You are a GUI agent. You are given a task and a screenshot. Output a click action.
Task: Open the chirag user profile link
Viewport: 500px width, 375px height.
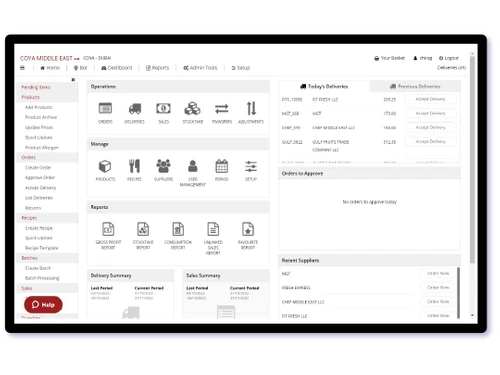(x=422, y=58)
